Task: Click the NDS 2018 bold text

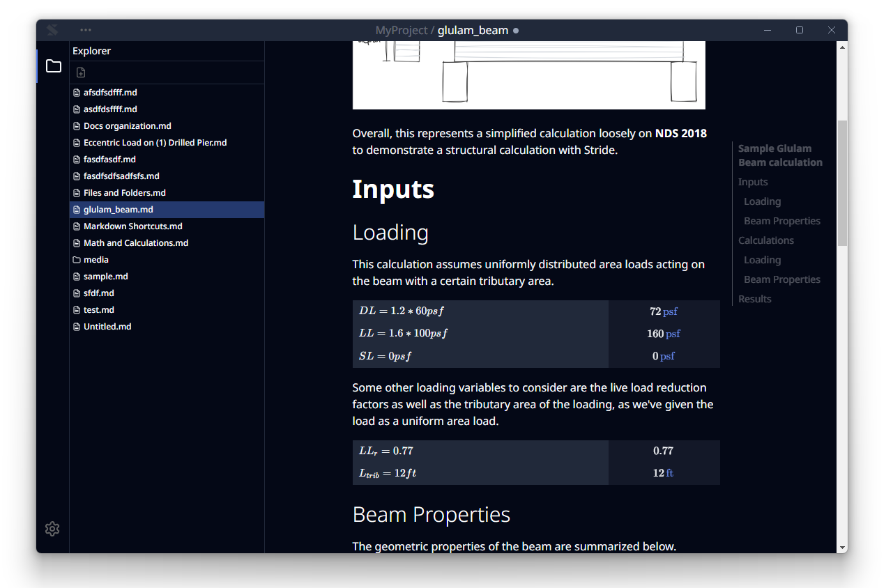Action: [x=681, y=133]
